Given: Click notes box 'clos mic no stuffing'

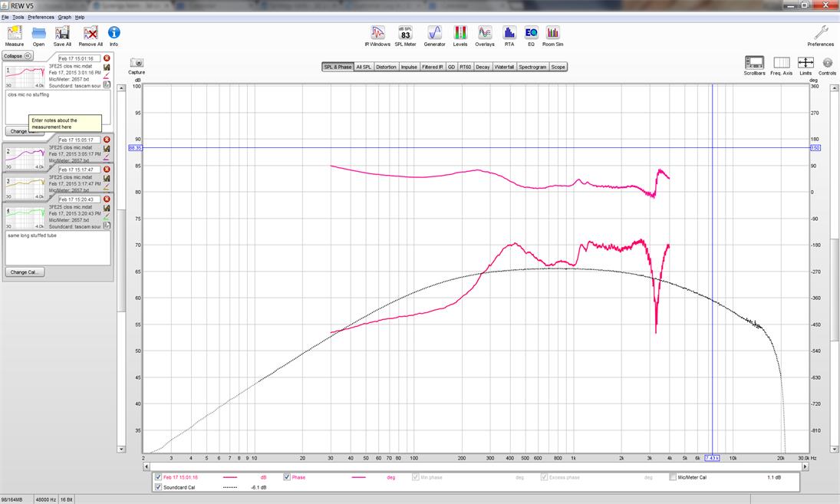Looking at the screenshot, I should click(x=58, y=107).
